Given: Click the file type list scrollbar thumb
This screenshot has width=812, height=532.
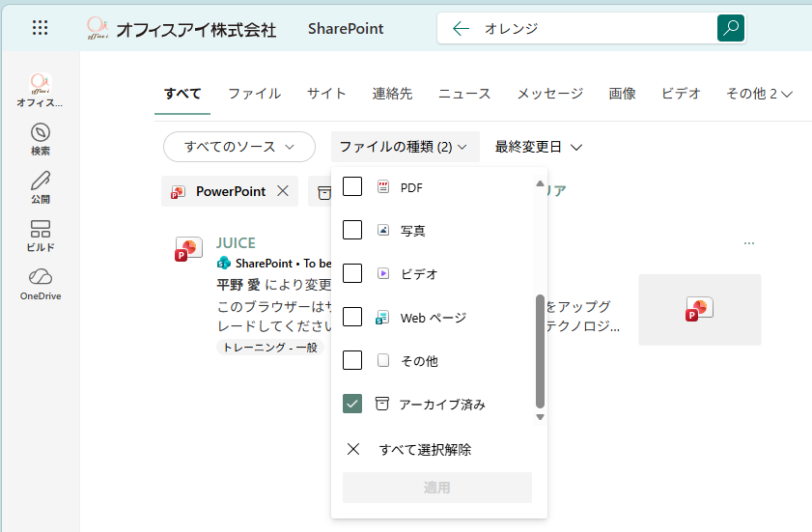Looking at the screenshot, I should (x=540, y=351).
